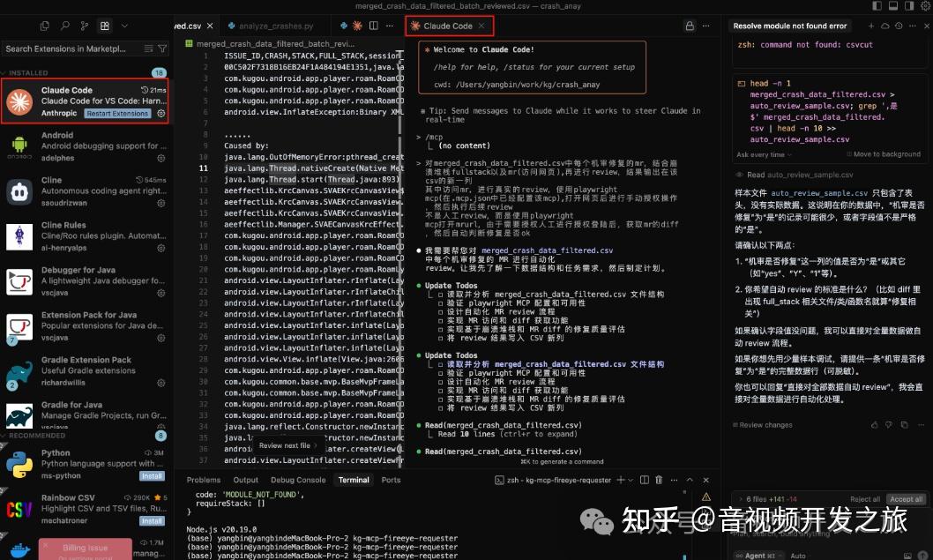Click the orange Claude Code icon in editor toolbar
This screenshot has height=560, width=933.
pos(357,26)
